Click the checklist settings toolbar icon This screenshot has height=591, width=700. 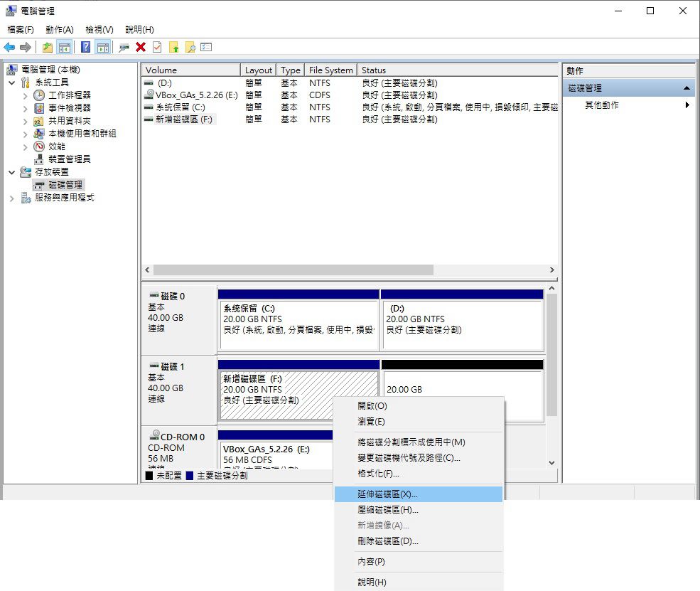coord(206,48)
